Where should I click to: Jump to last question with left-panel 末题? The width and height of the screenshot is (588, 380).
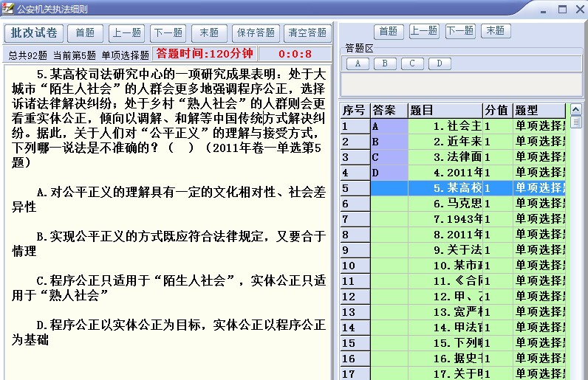[x=209, y=33]
